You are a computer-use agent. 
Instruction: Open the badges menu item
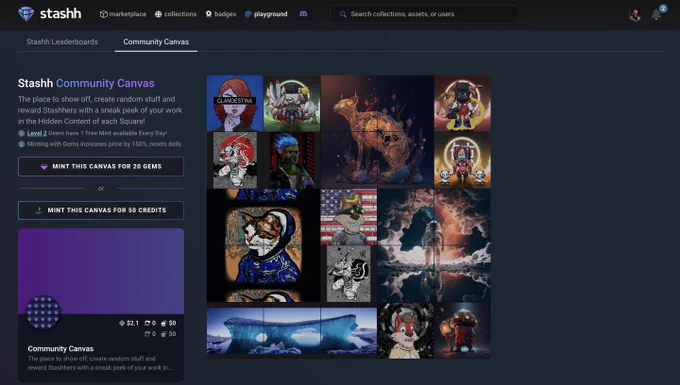pyautogui.click(x=221, y=14)
